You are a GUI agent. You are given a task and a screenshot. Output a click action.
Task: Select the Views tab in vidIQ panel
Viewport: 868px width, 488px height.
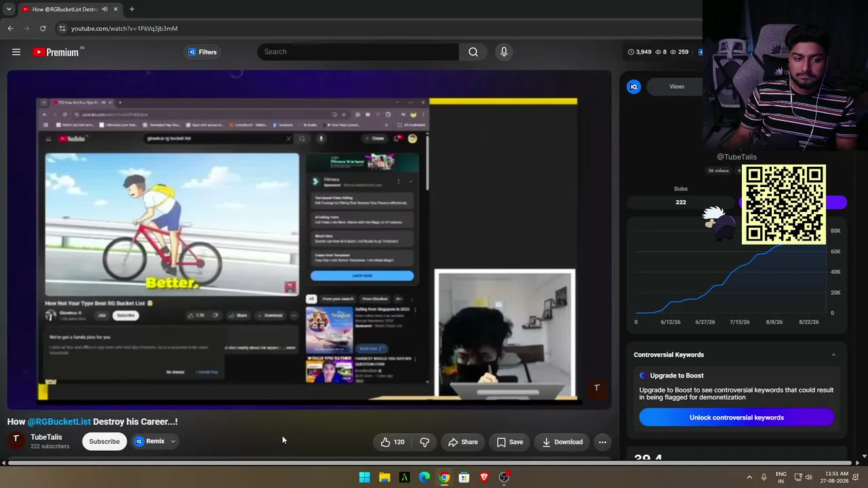pyautogui.click(x=677, y=87)
